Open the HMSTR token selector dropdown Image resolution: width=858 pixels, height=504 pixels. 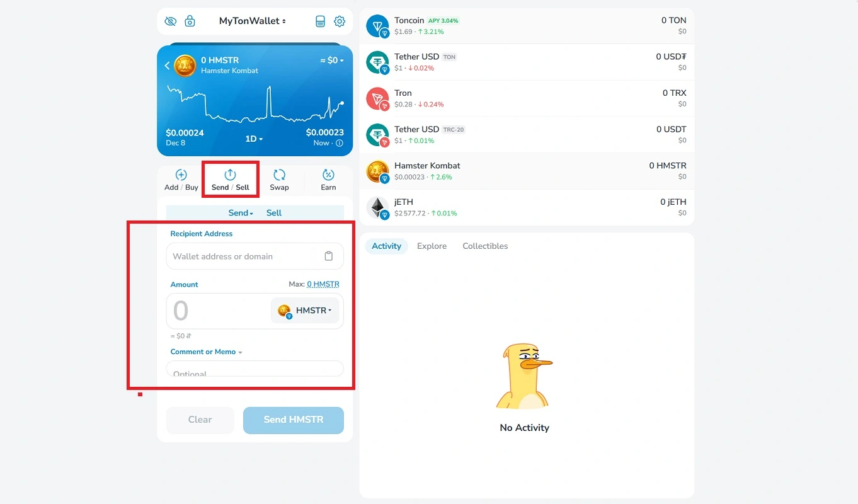[306, 311]
